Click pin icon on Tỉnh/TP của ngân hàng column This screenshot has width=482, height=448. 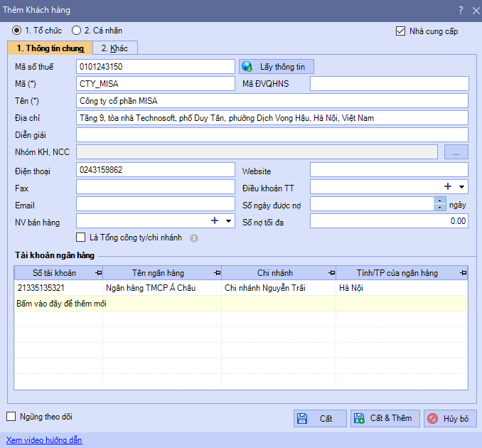463,273
